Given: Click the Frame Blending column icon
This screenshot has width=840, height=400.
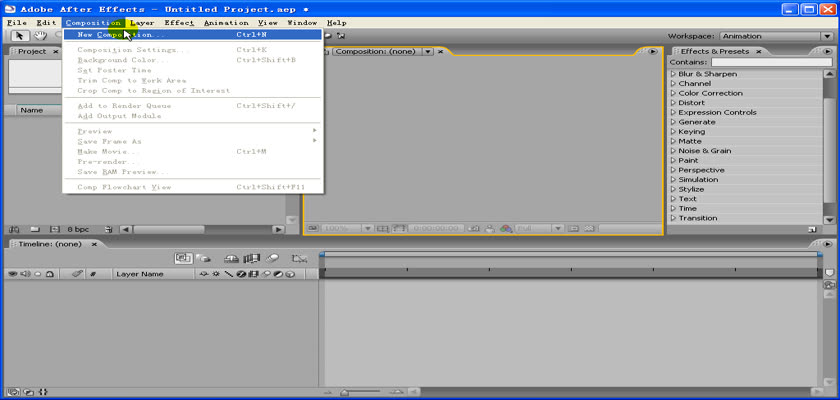Looking at the screenshot, I should [253, 274].
